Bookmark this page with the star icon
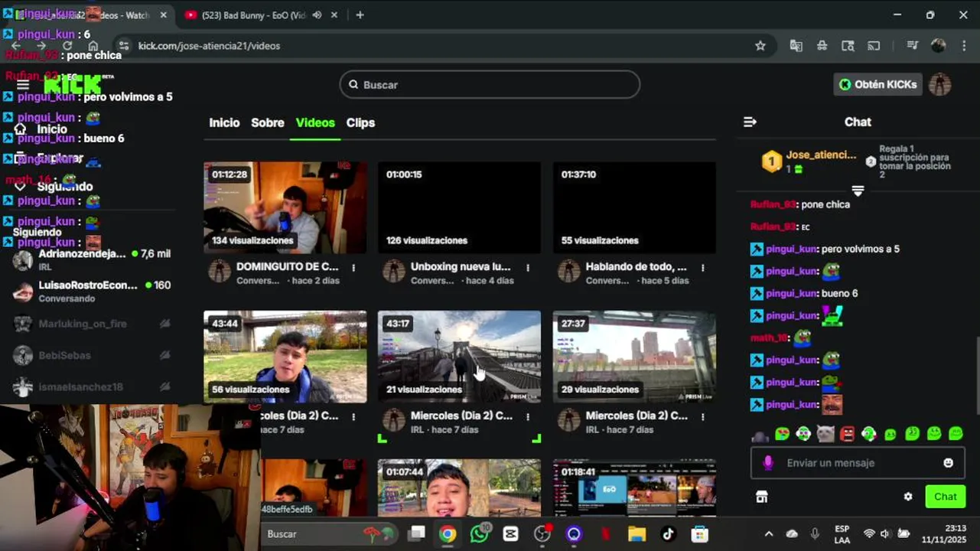 point(760,46)
